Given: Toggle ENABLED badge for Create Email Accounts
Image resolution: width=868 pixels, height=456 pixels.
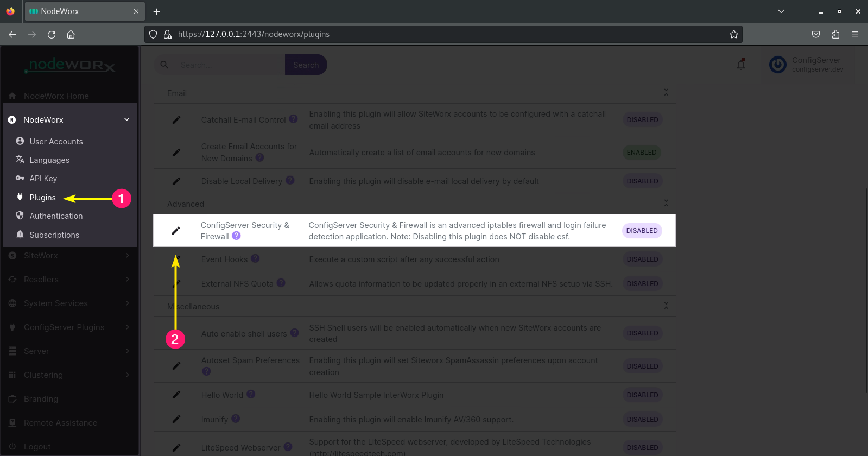Looking at the screenshot, I should tap(642, 153).
